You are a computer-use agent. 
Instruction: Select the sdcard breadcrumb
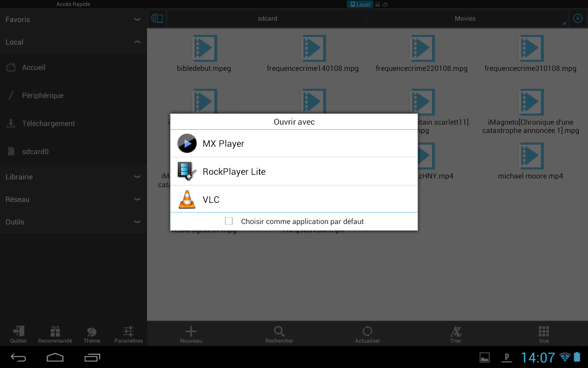[267, 18]
